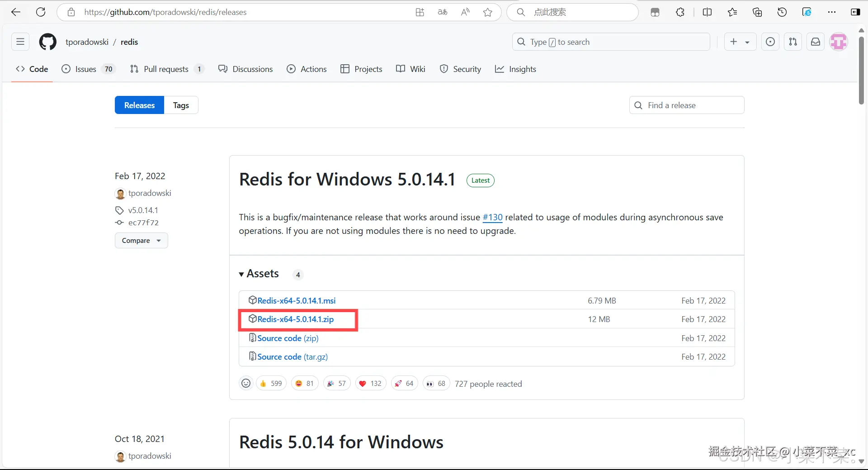Open the Security tab
Screen dimensions: 868x470
coord(460,69)
